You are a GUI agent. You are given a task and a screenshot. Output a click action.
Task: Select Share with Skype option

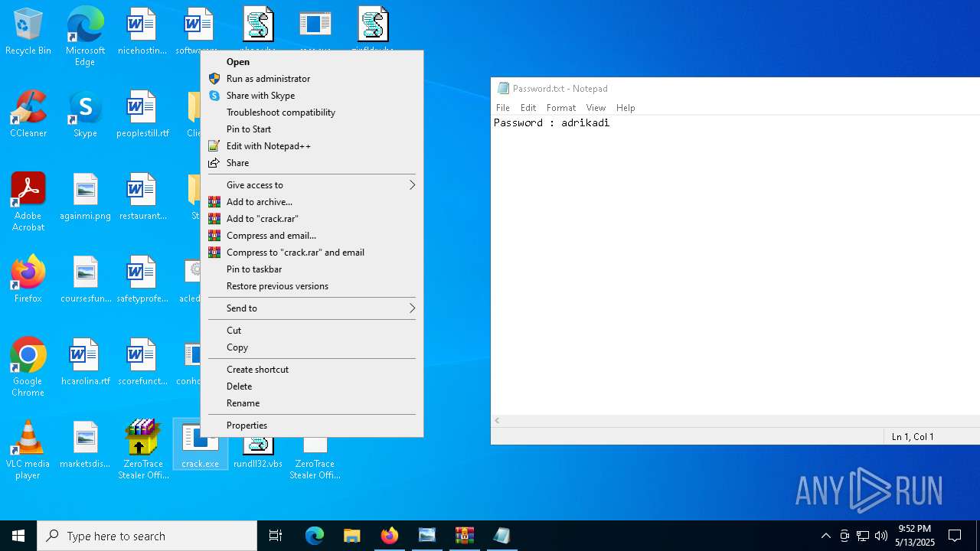pos(312,96)
